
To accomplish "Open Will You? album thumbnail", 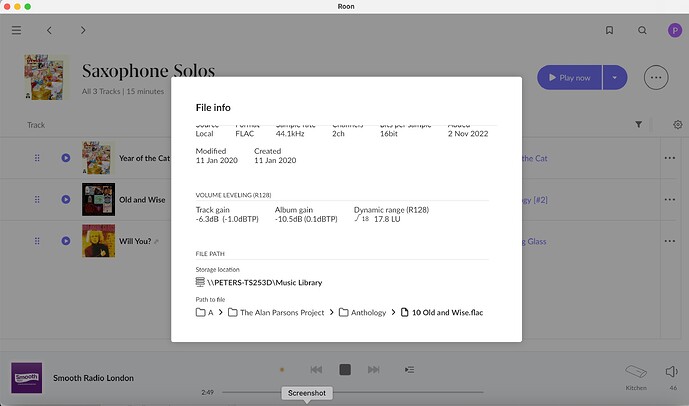I will 98,241.
